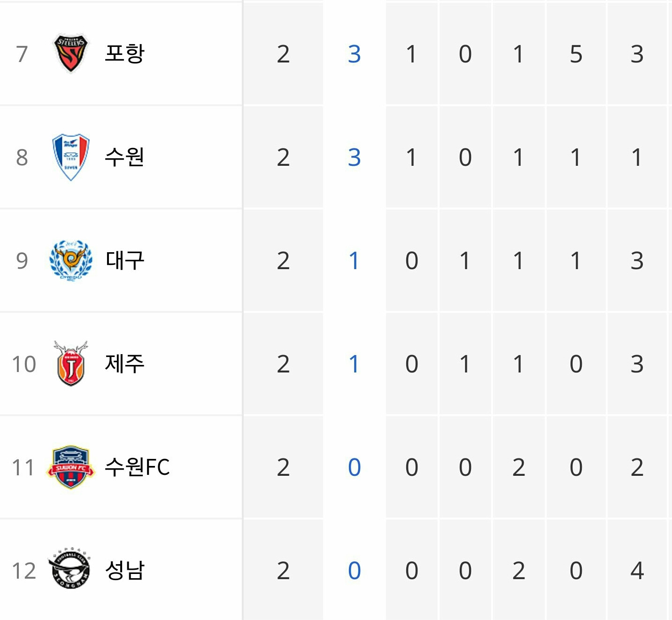Open the 수원 team name link
This screenshot has height=620, width=672.
click(124, 157)
